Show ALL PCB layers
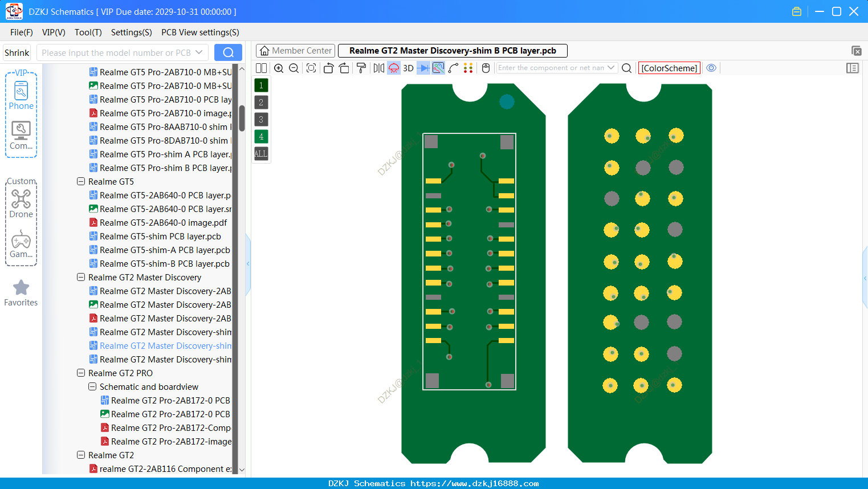The width and height of the screenshot is (868, 489). [x=261, y=154]
